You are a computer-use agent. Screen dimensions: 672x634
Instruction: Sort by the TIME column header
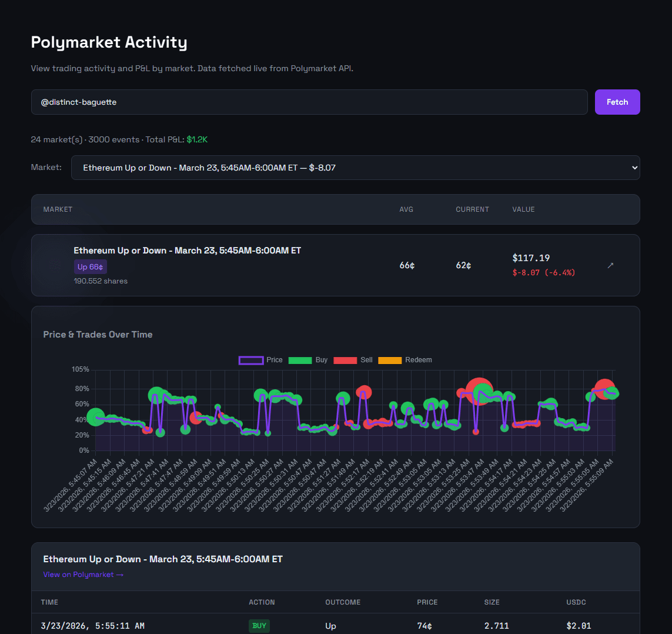pyautogui.click(x=49, y=602)
